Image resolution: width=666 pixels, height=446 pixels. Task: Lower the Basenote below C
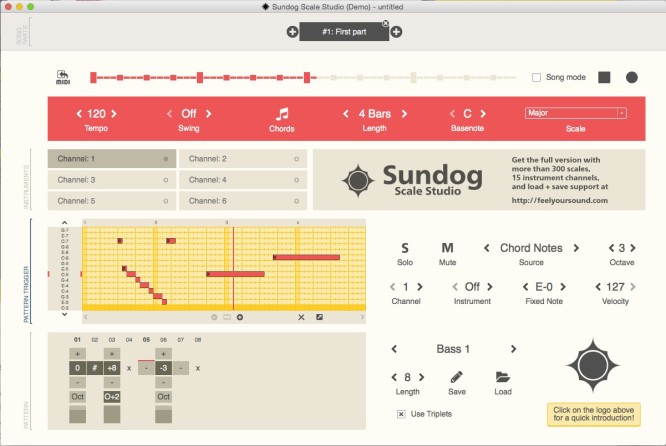(452, 113)
